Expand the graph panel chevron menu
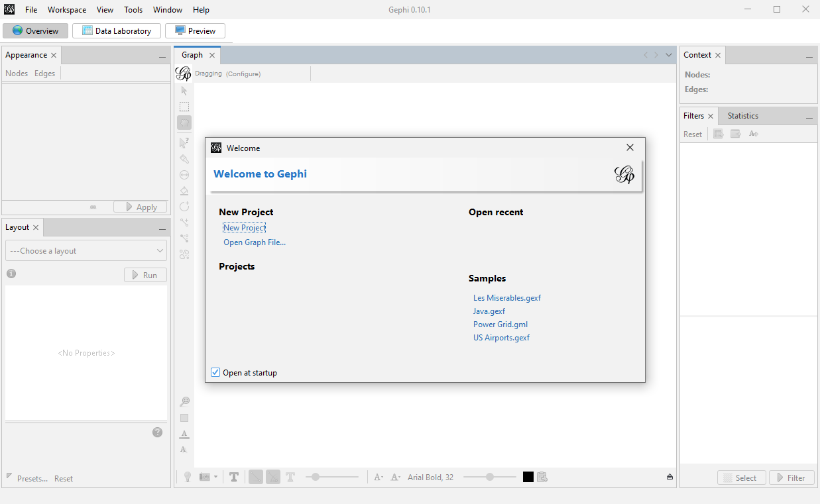 point(668,55)
